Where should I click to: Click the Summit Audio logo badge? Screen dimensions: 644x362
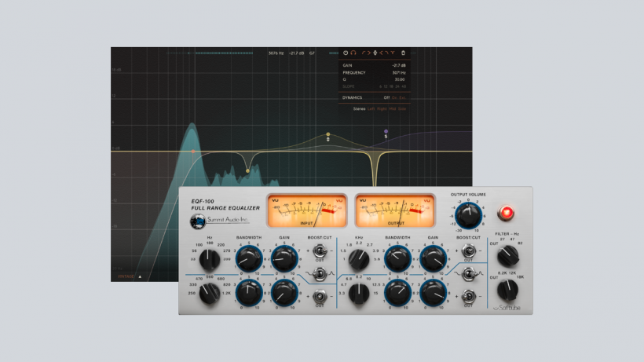click(x=198, y=221)
